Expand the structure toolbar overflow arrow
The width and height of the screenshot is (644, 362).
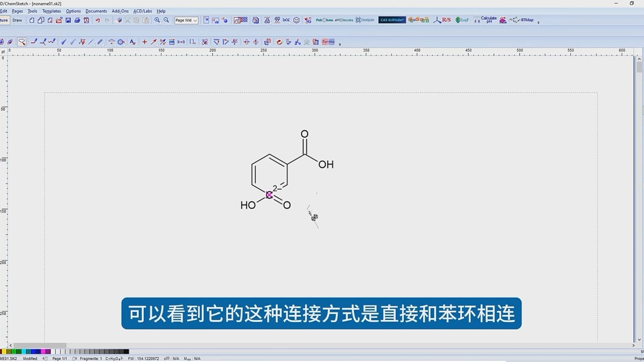coord(340,44)
